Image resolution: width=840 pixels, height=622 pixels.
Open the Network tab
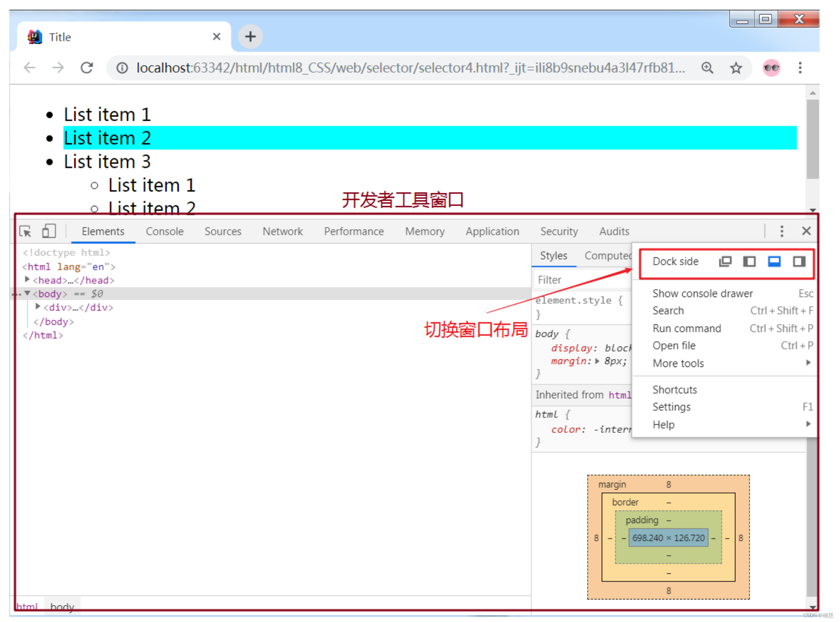click(283, 231)
